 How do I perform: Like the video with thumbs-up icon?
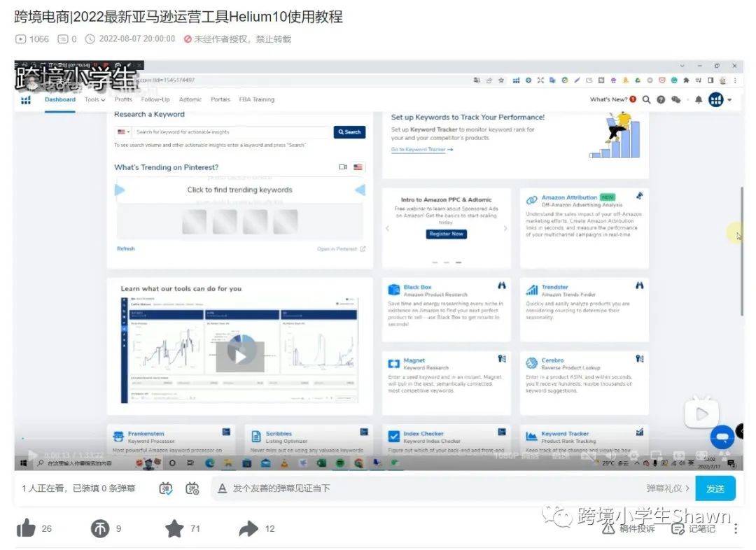tap(26, 528)
